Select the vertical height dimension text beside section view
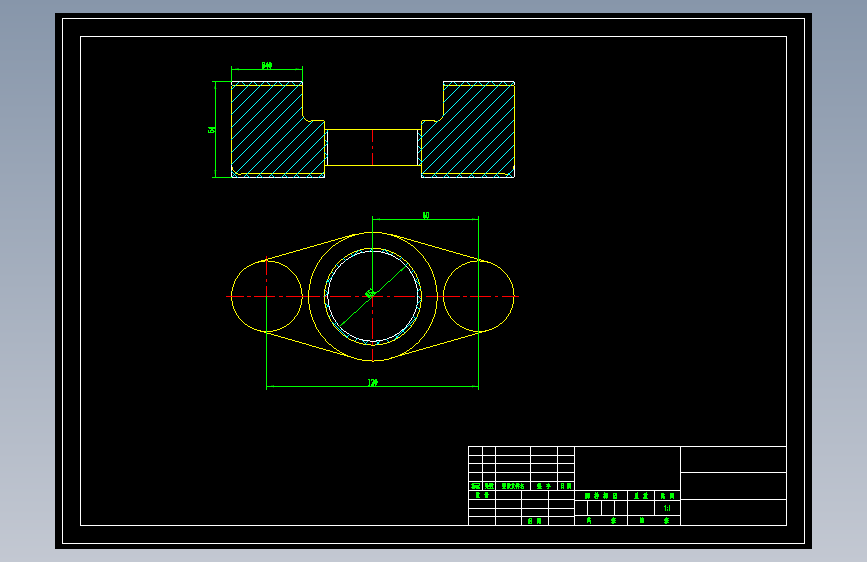 pyautogui.click(x=211, y=129)
